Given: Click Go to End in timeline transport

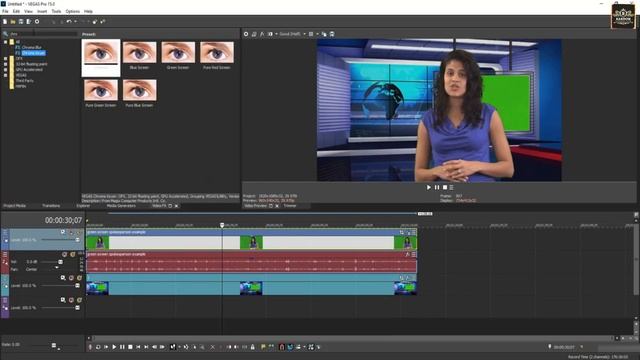Looking at the screenshot, I should [146, 347].
